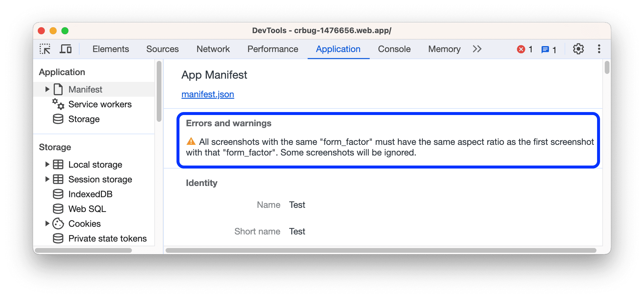
Task: Open DevTools settings gear
Action: pos(578,49)
